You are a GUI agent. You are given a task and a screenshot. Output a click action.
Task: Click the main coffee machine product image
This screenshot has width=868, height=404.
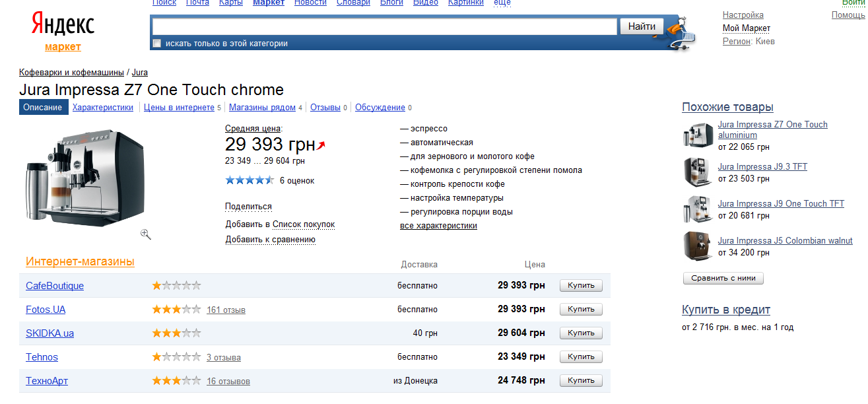tap(85, 176)
